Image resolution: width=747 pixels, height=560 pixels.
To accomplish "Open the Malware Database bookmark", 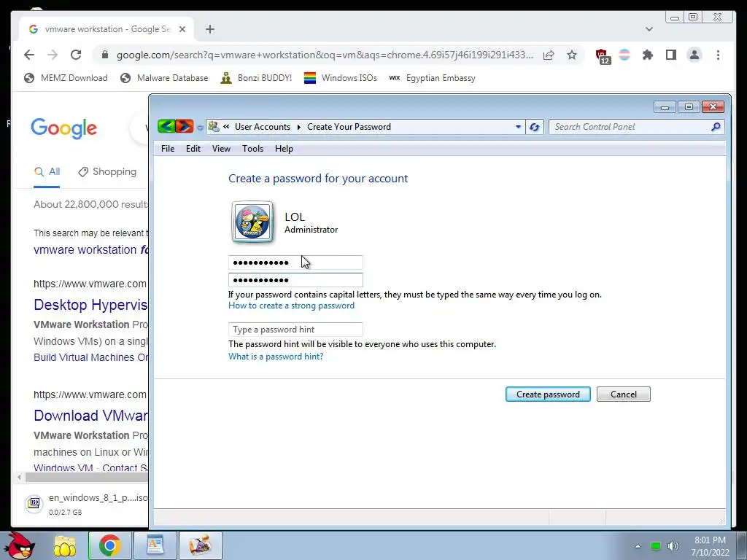I will click(164, 77).
